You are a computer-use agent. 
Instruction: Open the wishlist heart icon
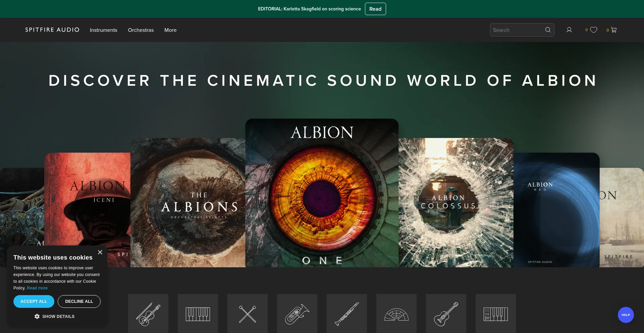594,30
